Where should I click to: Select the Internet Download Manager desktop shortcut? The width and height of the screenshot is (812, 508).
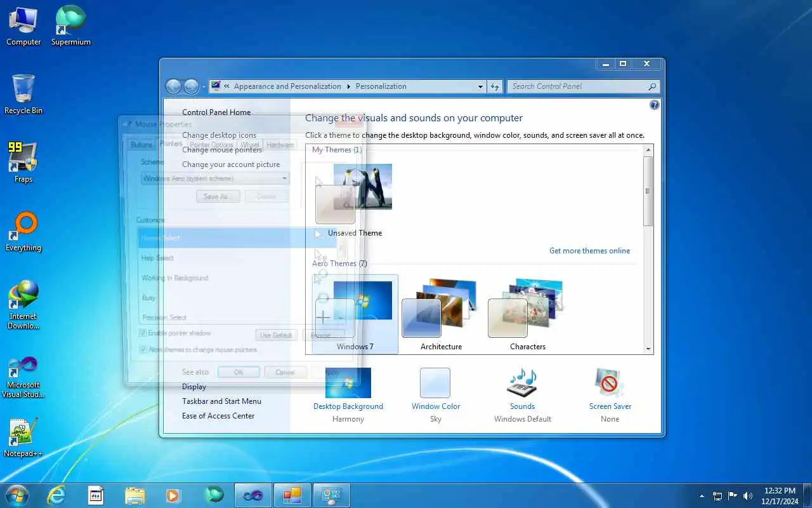pyautogui.click(x=23, y=305)
